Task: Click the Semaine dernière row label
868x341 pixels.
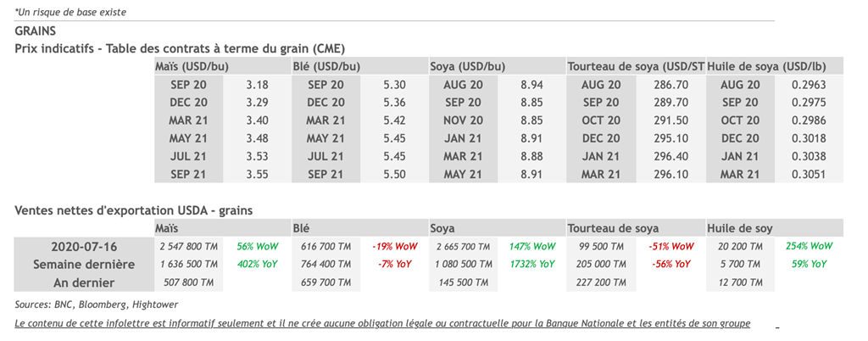Action: (x=83, y=264)
